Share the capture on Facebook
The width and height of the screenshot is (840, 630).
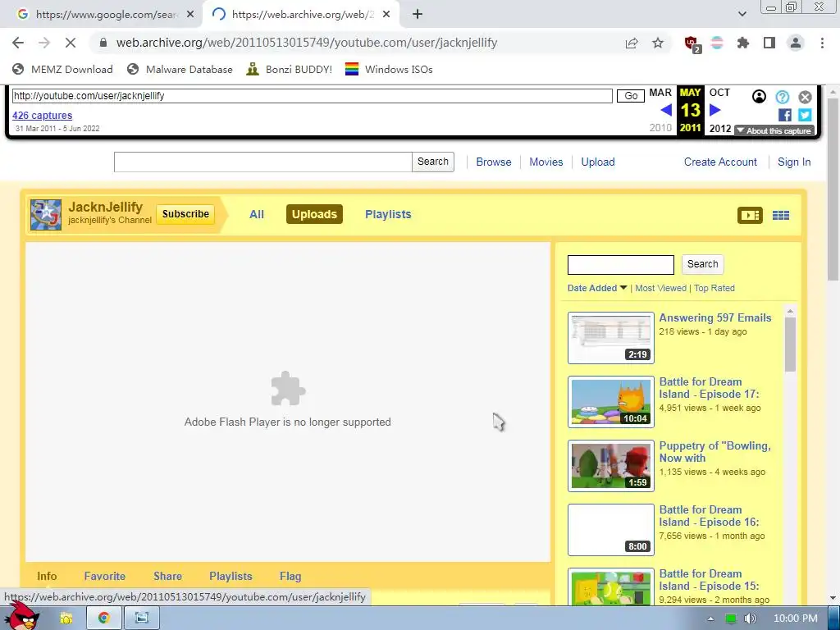click(785, 115)
